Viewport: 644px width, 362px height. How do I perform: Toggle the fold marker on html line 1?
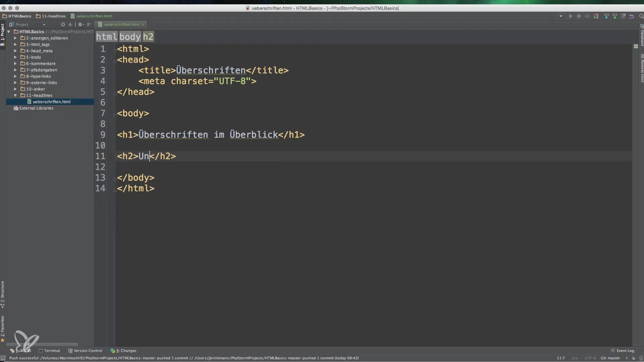click(115, 51)
